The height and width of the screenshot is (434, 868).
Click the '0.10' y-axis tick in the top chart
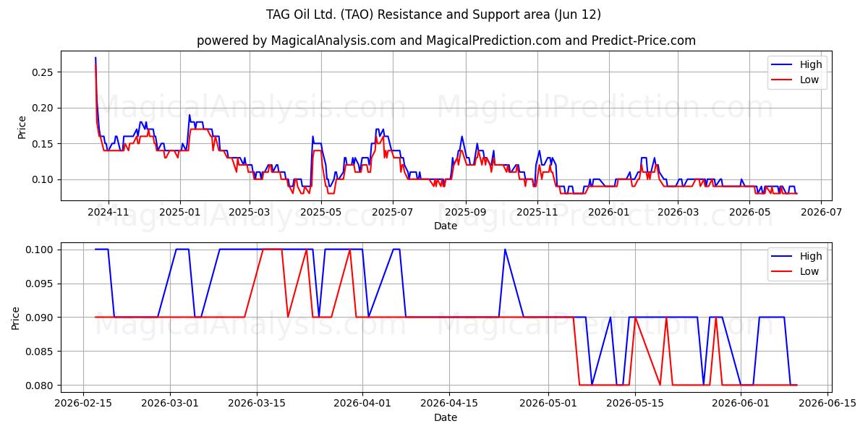(x=43, y=179)
